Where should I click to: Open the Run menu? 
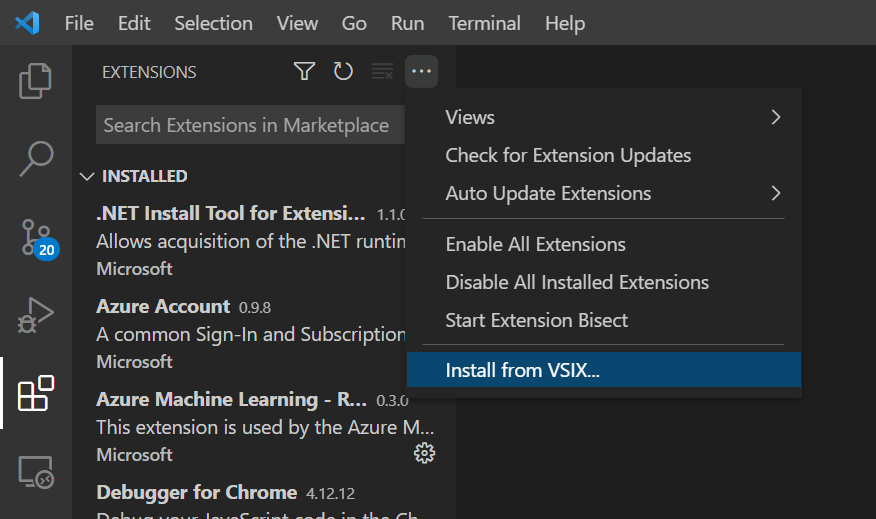407,23
